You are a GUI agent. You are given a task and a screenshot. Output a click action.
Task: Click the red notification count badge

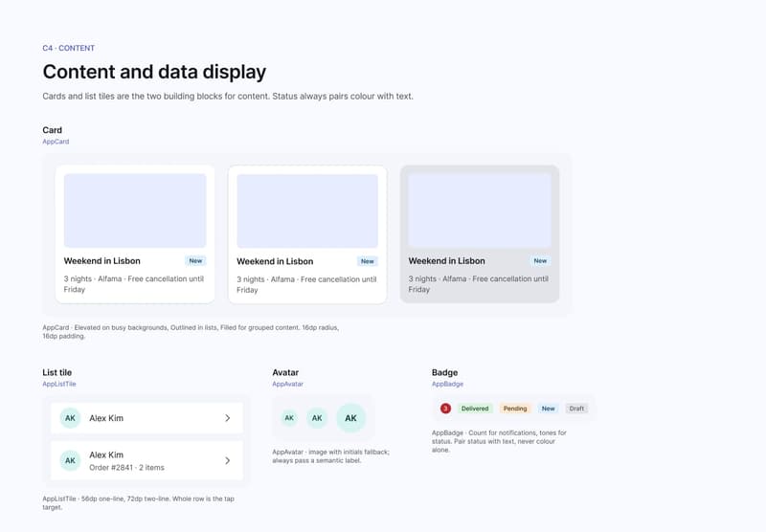click(x=445, y=409)
